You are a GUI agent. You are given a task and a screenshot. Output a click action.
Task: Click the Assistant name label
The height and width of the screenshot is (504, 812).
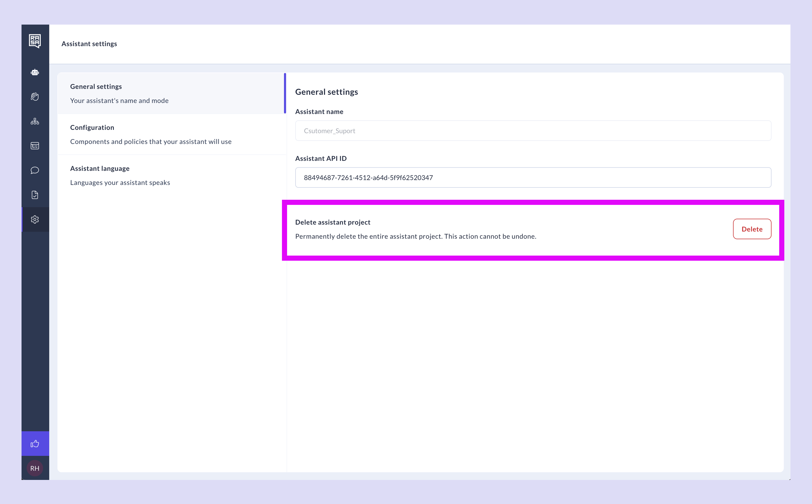coord(319,112)
